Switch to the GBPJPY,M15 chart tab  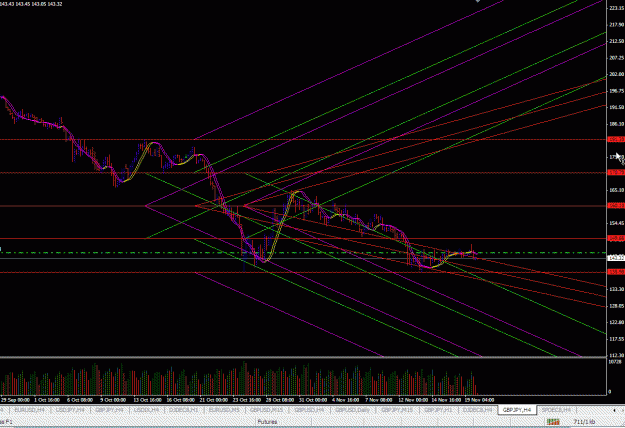click(x=396, y=410)
